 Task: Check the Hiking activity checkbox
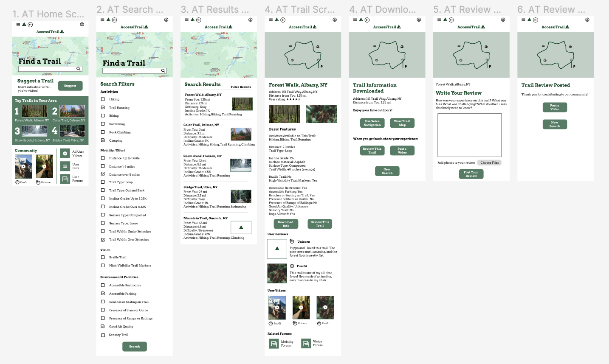[103, 99]
